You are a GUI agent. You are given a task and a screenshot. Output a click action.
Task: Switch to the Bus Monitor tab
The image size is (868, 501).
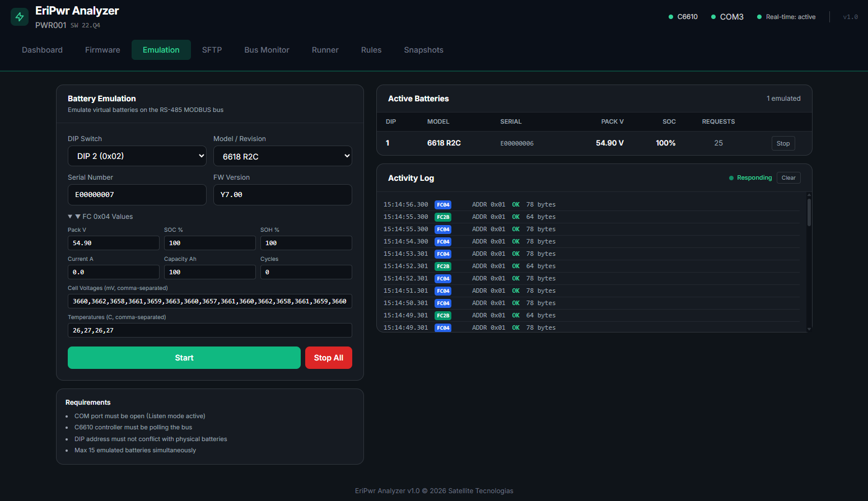(267, 50)
